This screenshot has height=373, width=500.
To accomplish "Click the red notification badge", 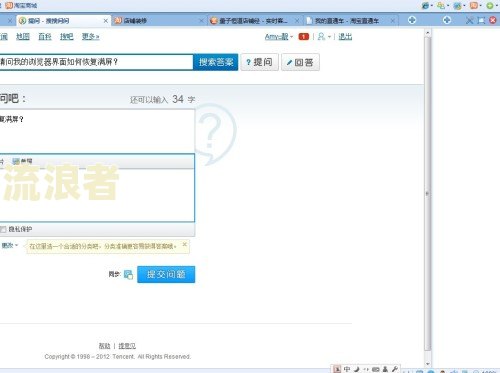I will click(x=304, y=37).
